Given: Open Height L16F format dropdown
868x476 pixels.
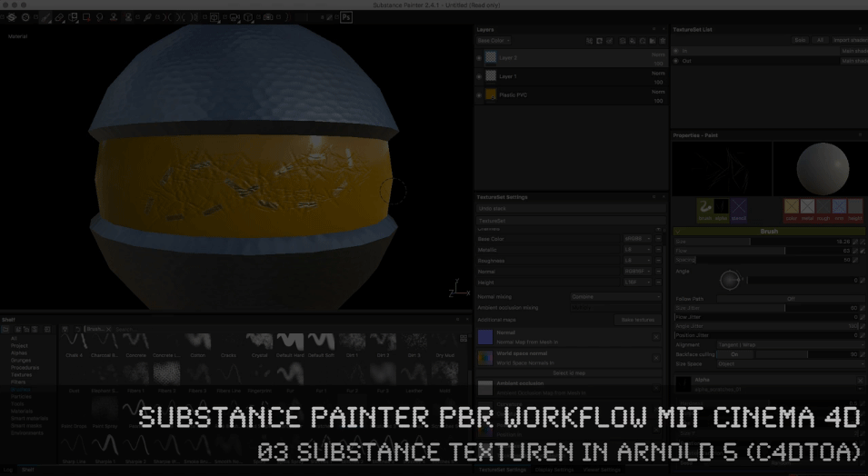Looking at the screenshot, I should [637, 283].
